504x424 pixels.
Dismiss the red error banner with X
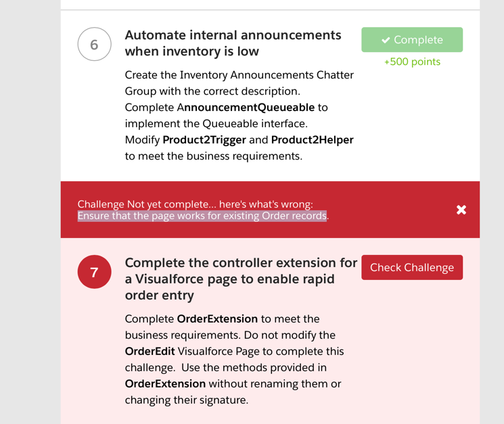point(461,210)
